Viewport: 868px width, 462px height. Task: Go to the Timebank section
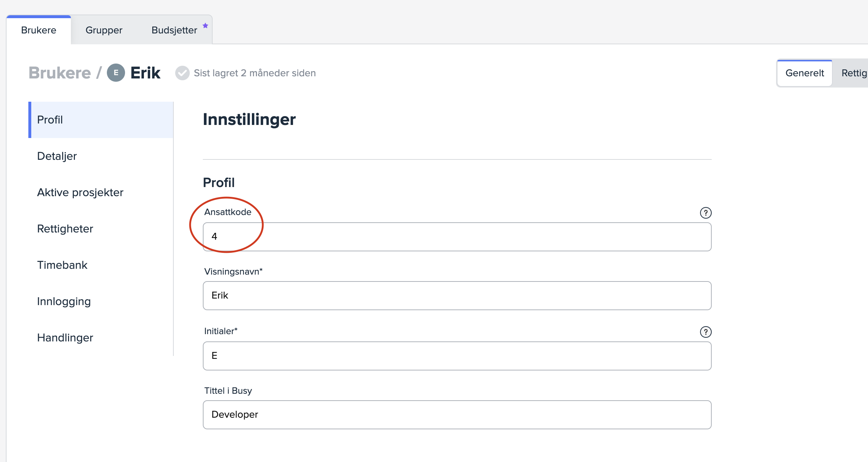tap(62, 265)
